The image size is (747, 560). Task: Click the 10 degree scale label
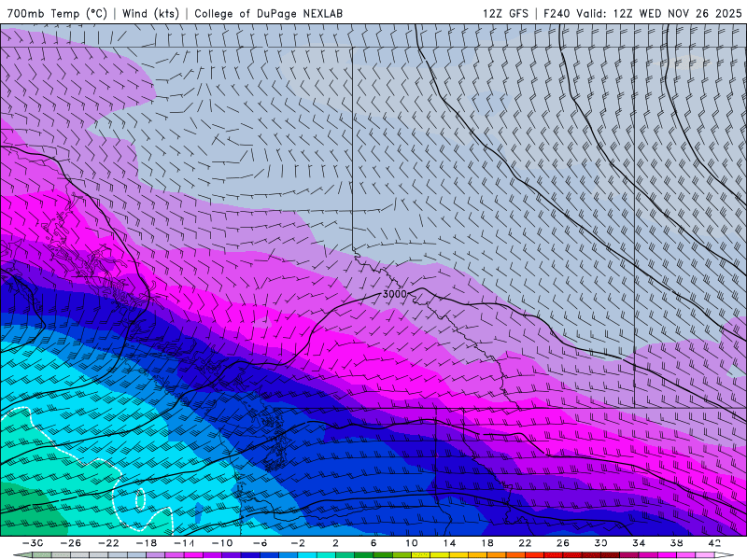[412, 543]
